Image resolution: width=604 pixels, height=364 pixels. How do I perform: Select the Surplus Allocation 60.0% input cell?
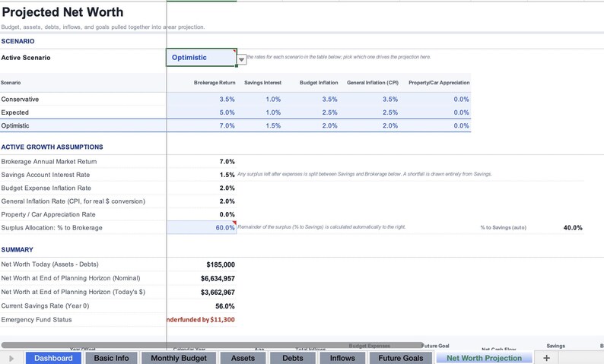202,227
